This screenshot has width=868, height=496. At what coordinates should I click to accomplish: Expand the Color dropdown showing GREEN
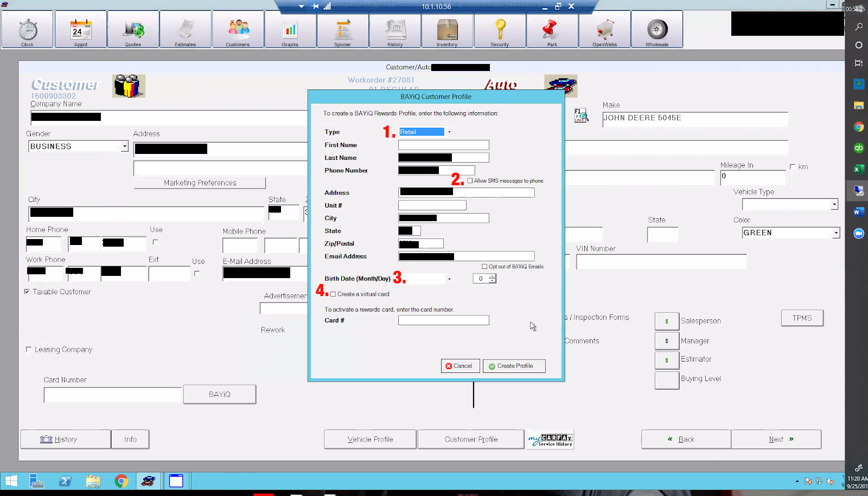pyautogui.click(x=836, y=233)
